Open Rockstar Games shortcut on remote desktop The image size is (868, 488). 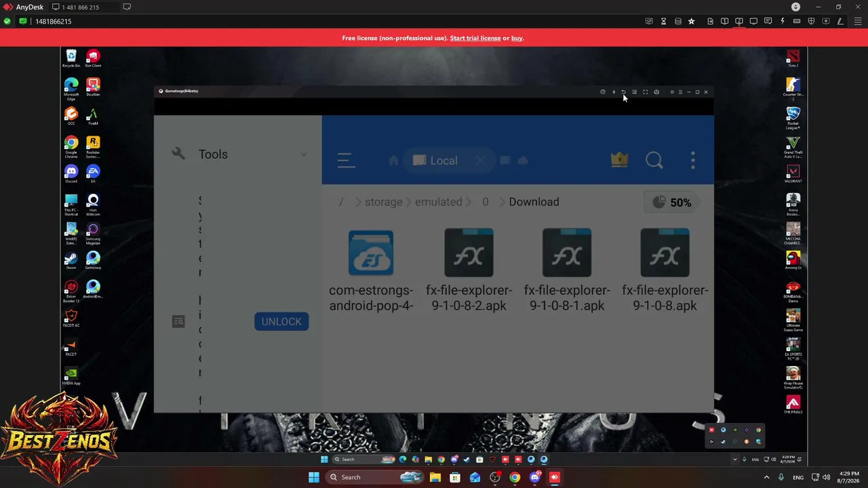point(93,147)
